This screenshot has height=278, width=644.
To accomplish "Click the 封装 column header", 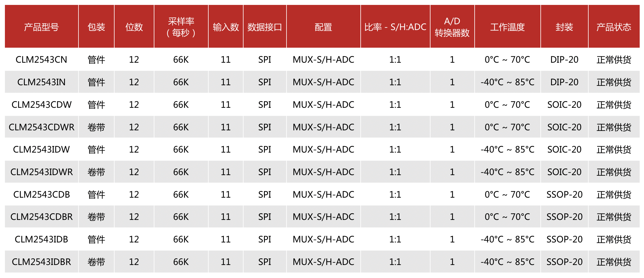I will (x=564, y=27).
